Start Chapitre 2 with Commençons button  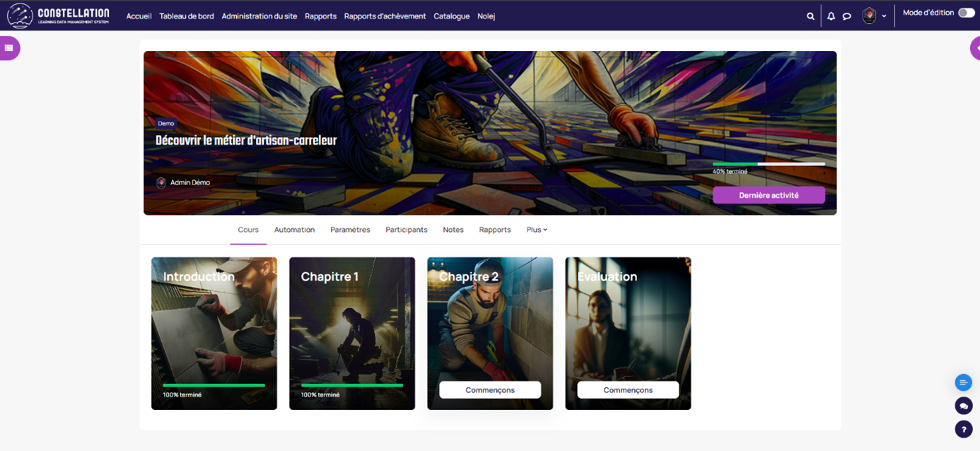coord(490,389)
